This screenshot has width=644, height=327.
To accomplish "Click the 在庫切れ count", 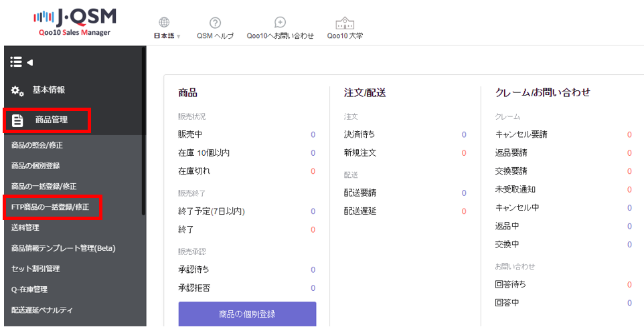I will tap(313, 171).
